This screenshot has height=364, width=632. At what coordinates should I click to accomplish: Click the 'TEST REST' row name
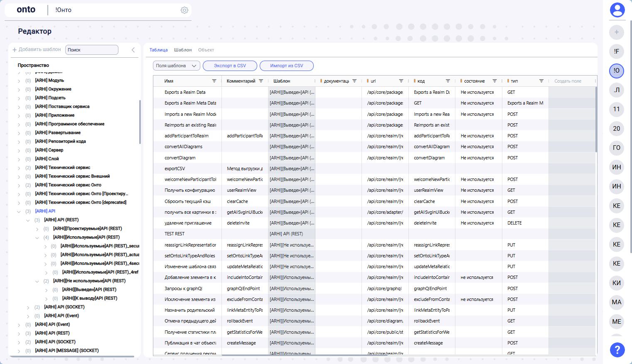[175, 234]
